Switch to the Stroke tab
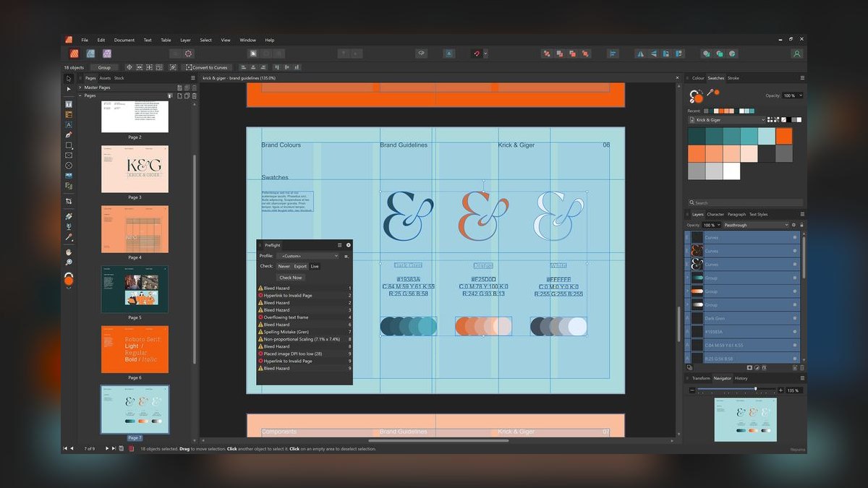The width and height of the screenshot is (868, 488). tap(733, 78)
